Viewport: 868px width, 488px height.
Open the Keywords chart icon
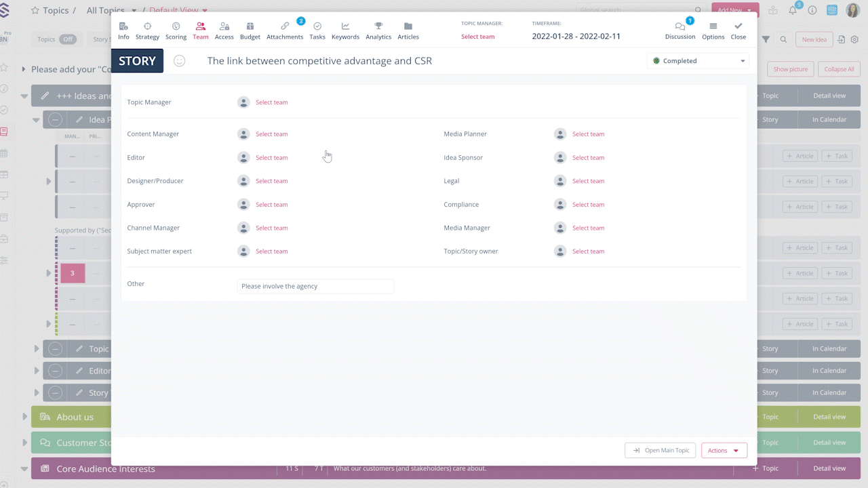[x=345, y=26]
